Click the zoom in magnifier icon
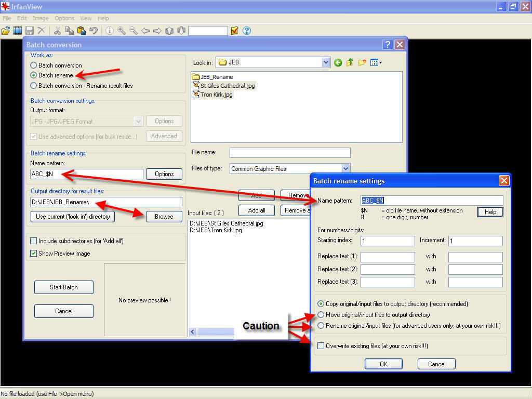 click(x=122, y=31)
